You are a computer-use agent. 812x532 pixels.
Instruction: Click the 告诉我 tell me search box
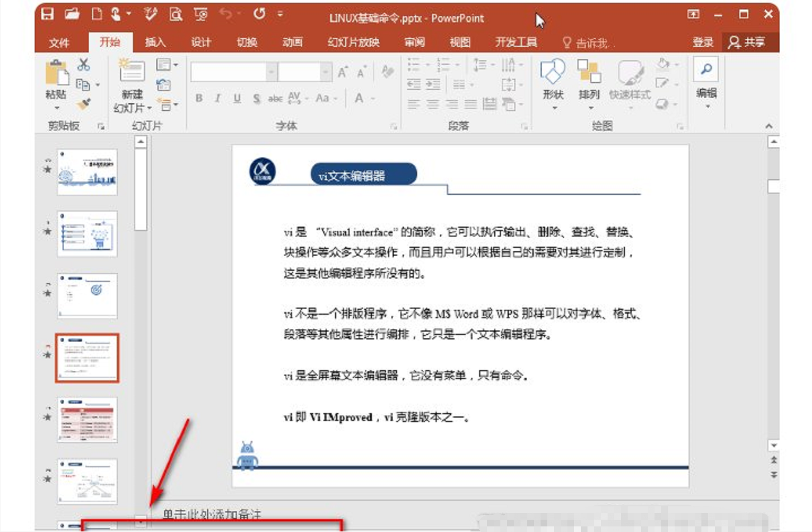click(588, 43)
